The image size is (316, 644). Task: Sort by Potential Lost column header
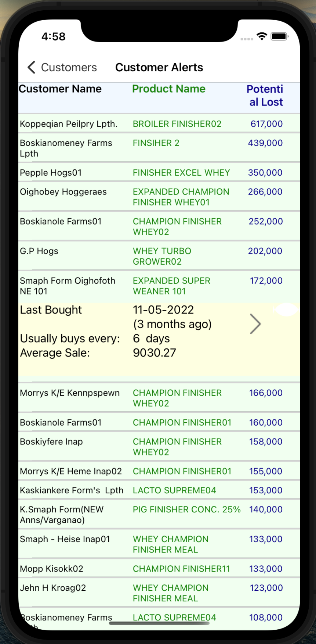265,95
